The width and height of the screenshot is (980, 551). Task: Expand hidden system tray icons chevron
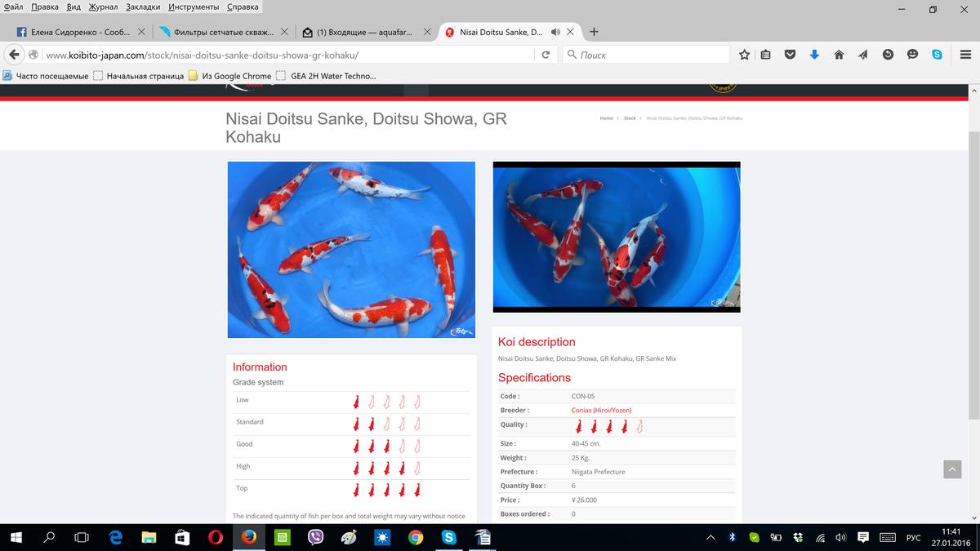tap(710, 537)
